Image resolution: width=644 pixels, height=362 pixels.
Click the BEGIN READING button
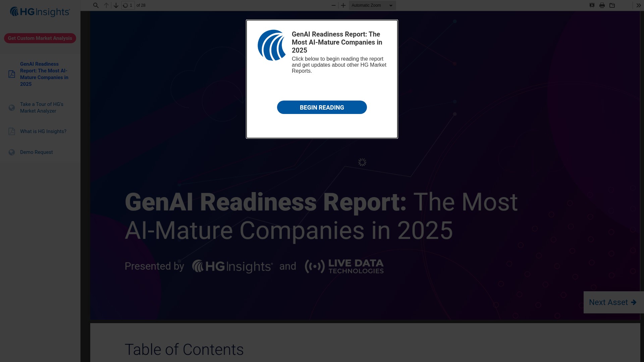pos(322,107)
